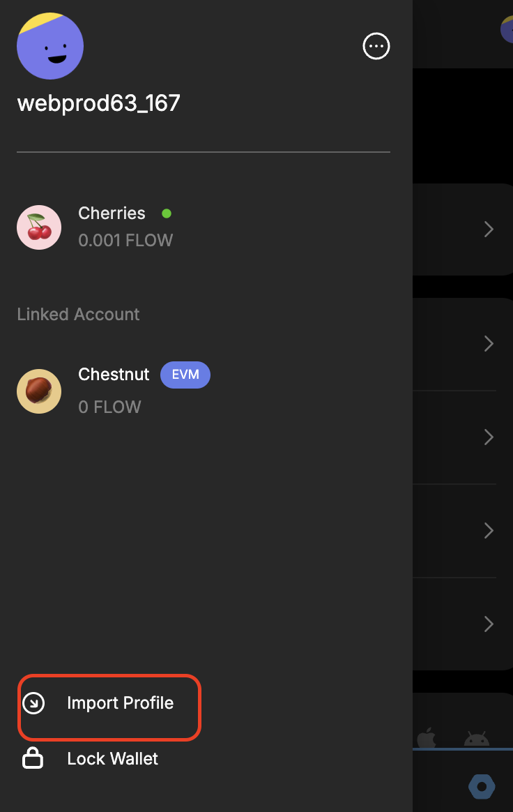Screen dimensions: 513x812
Task: Click the Cherries account emoji icon
Action: pyautogui.click(x=39, y=227)
